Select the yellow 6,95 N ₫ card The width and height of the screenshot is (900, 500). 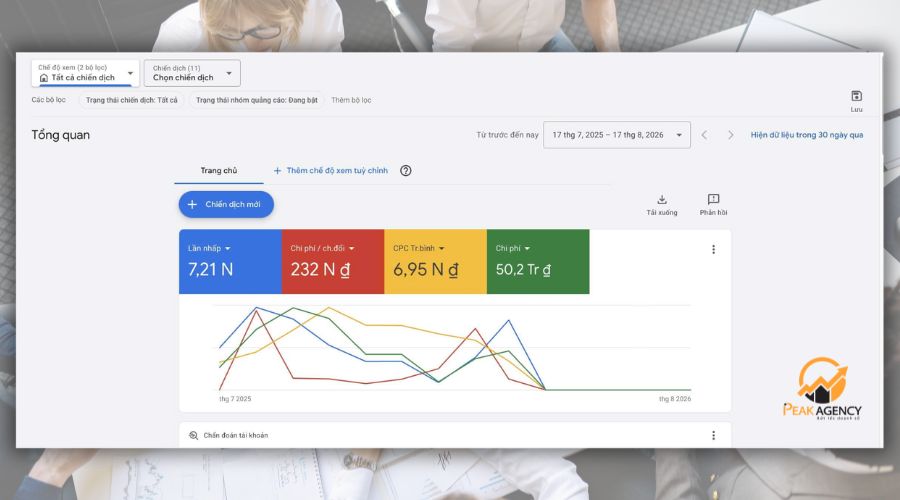pos(435,262)
